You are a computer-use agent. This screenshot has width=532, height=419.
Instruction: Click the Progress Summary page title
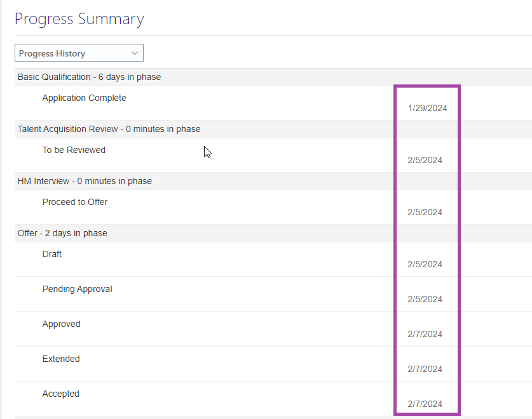pyautogui.click(x=79, y=19)
